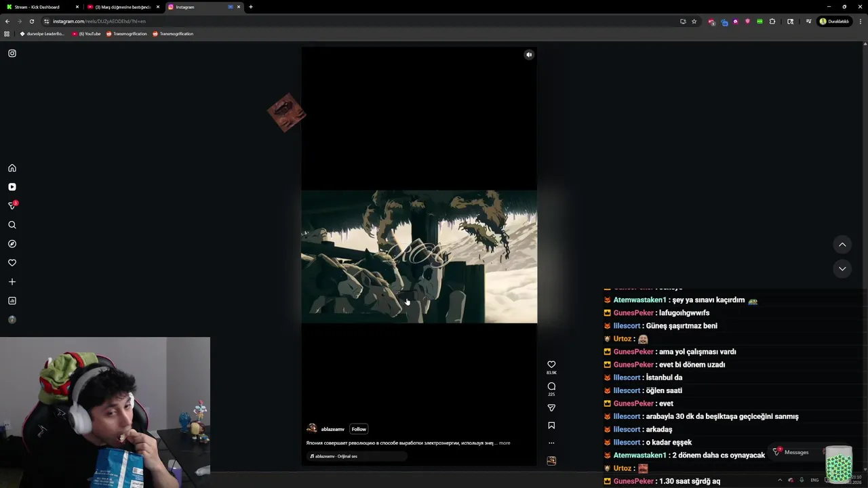Viewport: 868px width, 488px height.
Task: Open Messages icon in the left sidebar
Action: [12, 205]
